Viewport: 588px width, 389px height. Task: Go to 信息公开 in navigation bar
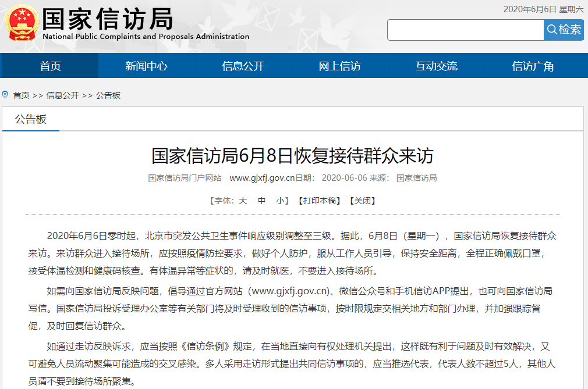click(243, 66)
